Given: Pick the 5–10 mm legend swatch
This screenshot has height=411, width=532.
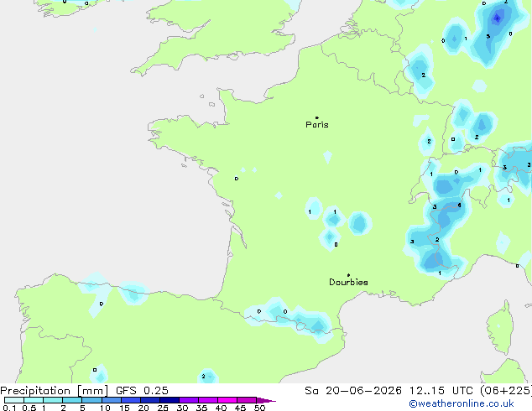Looking at the screenshot, I should click(x=92, y=400).
